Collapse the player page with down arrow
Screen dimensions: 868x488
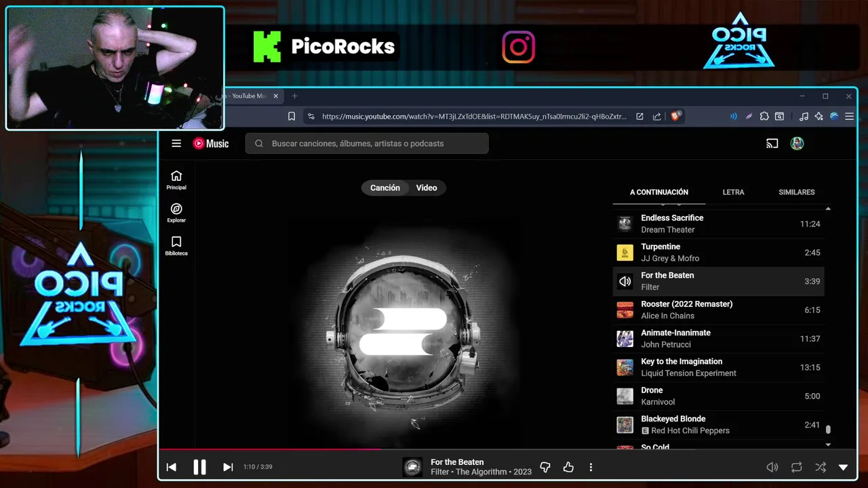(x=844, y=467)
